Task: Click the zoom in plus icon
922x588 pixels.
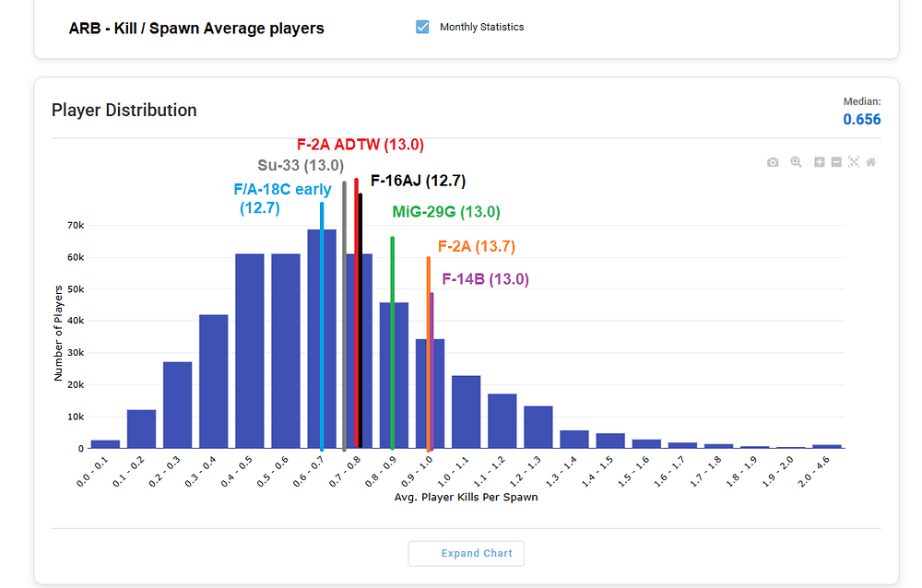Action: [x=819, y=162]
